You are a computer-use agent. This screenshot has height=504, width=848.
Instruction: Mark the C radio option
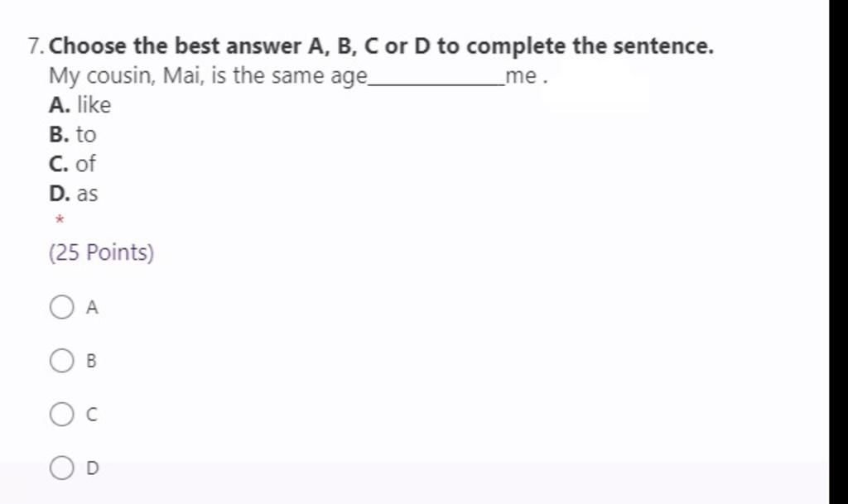click(61, 415)
